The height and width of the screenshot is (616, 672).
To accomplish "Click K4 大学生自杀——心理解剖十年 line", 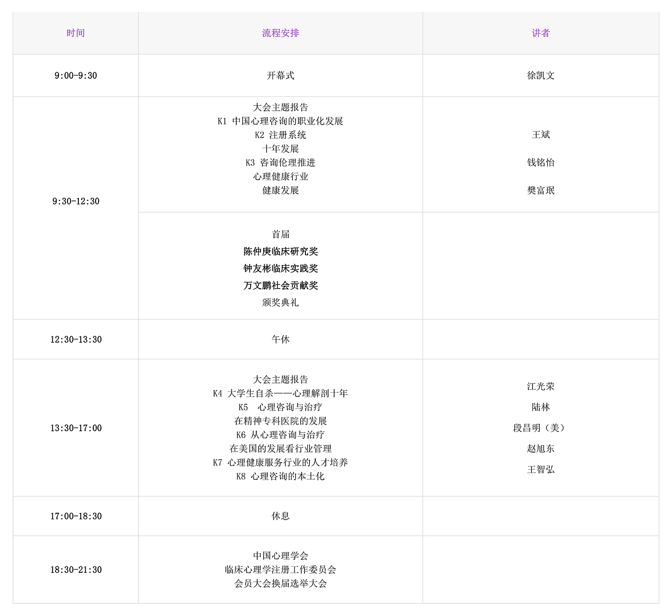I will point(280,393).
